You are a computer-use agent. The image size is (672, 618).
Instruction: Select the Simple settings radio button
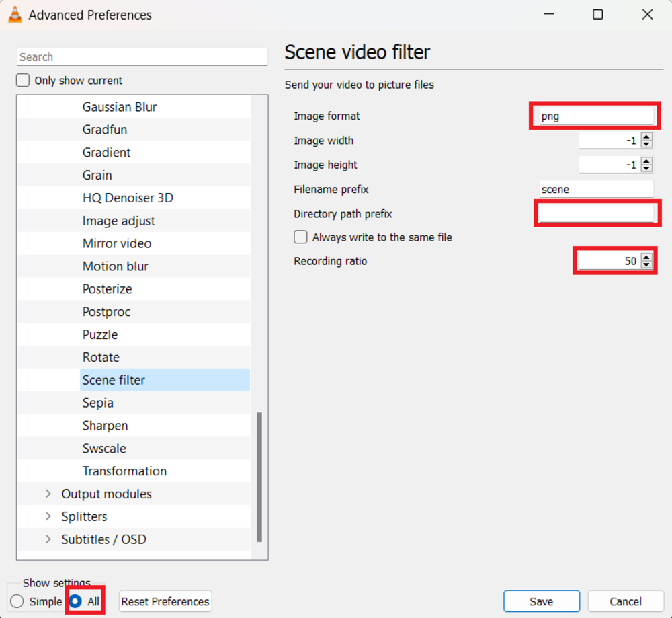click(x=17, y=601)
